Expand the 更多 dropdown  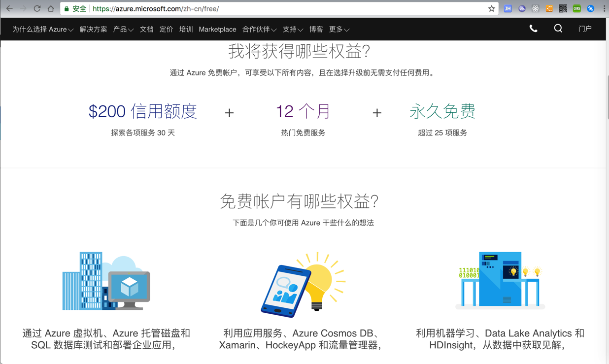click(339, 30)
